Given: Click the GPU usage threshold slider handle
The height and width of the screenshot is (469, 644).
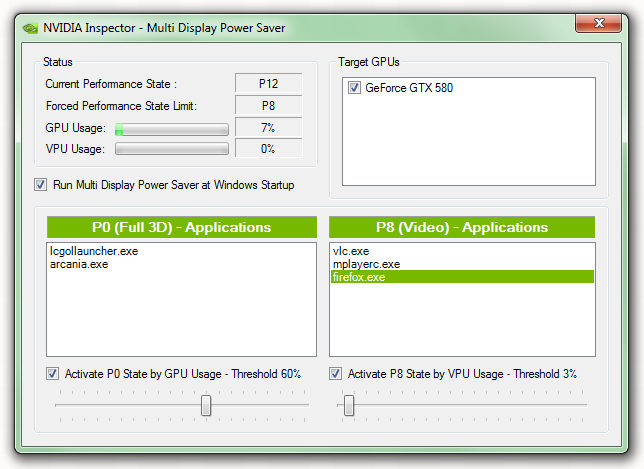Looking at the screenshot, I should tap(206, 405).
